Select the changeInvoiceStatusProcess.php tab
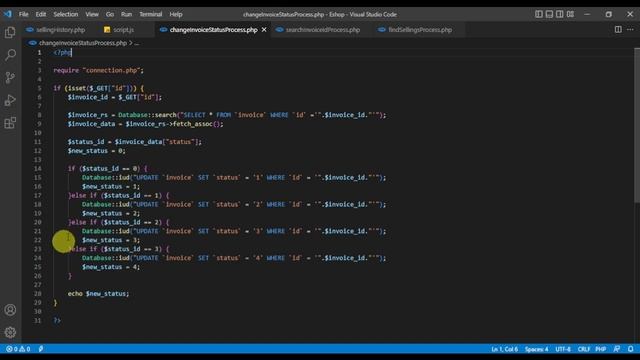This screenshot has width=640, height=360. [213, 30]
